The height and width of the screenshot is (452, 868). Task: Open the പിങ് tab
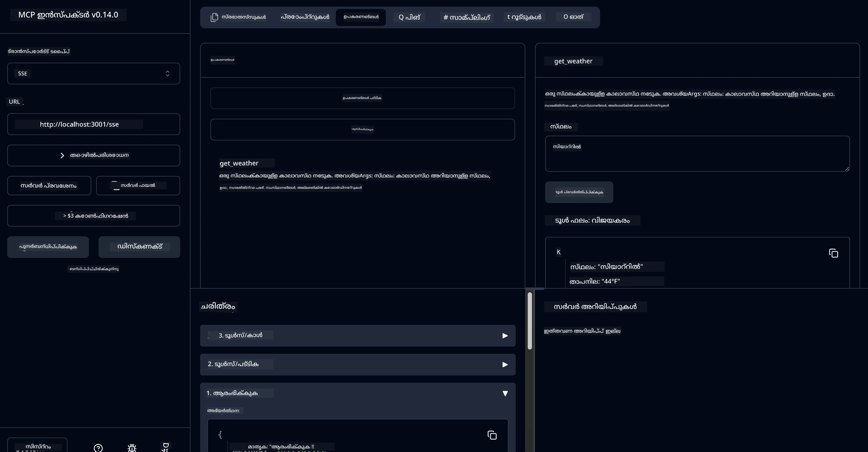(409, 17)
